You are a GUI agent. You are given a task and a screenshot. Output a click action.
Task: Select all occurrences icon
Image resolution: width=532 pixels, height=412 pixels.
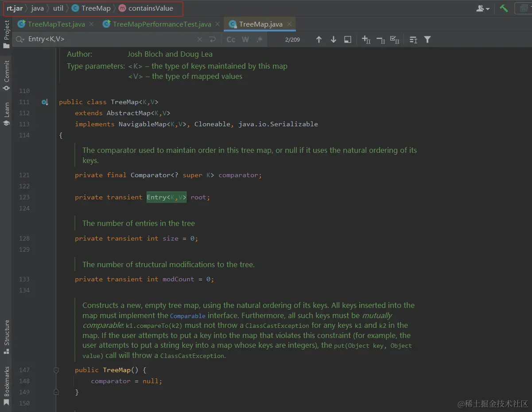[x=395, y=39]
